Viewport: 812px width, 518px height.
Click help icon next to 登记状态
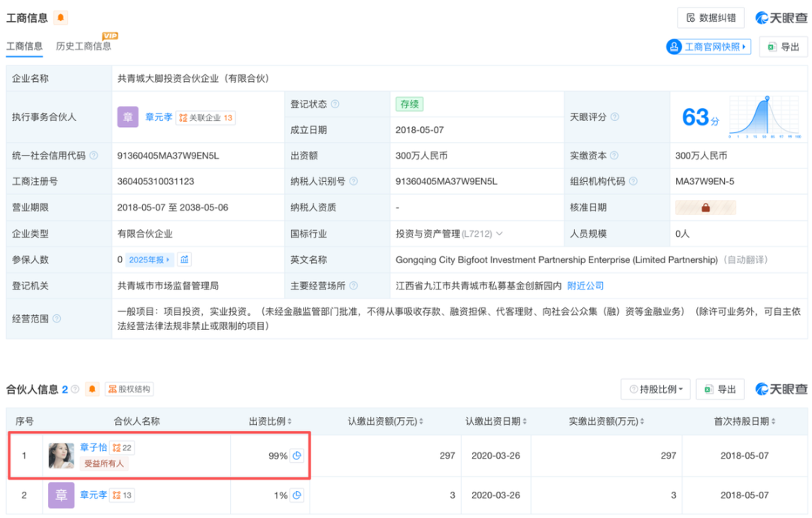pos(335,104)
